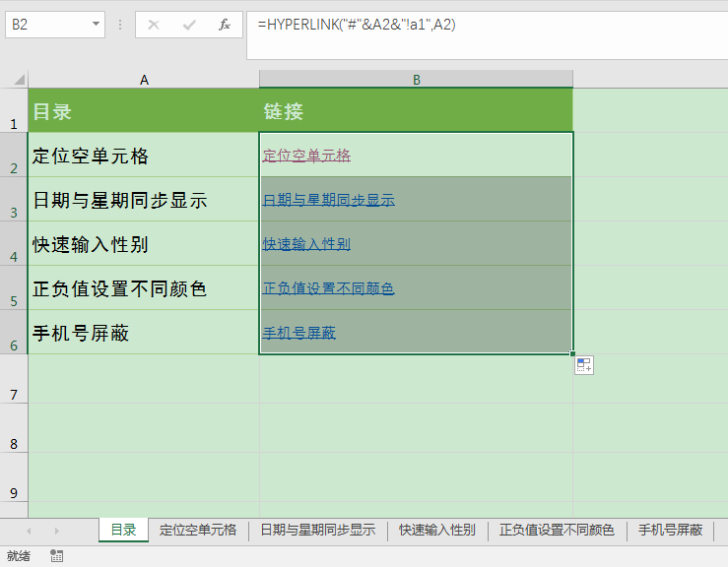
Task: Click the Cancel (X) formula bar icon
Action: pyautogui.click(x=154, y=25)
